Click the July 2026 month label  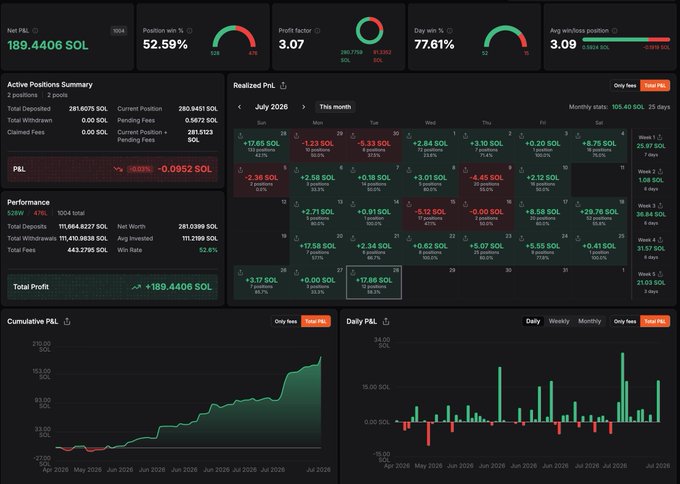click(271, 107)
